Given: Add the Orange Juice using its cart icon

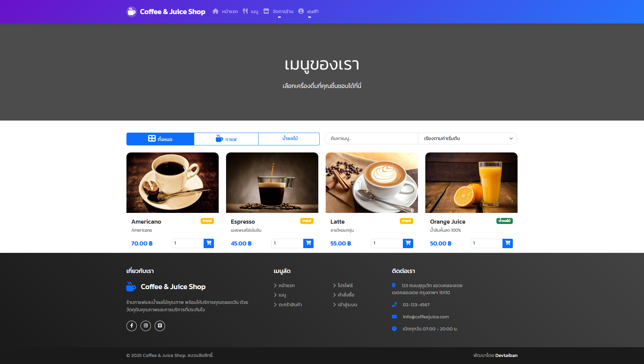Looking at the screenshot, I should (507, 243).
